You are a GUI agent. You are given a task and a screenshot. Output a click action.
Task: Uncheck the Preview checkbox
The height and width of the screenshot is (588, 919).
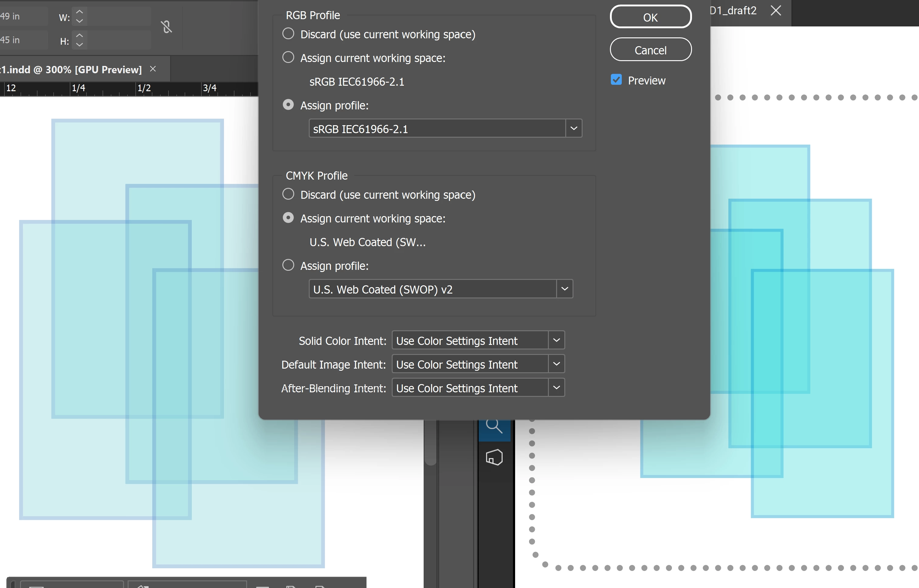pyautogui.click(x=616, y=80)
